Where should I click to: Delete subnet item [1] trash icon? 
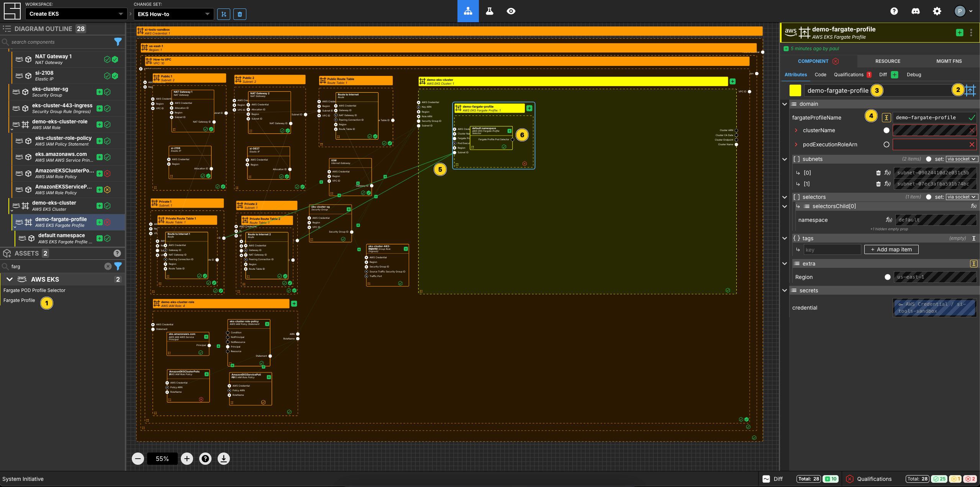[878, 184]
